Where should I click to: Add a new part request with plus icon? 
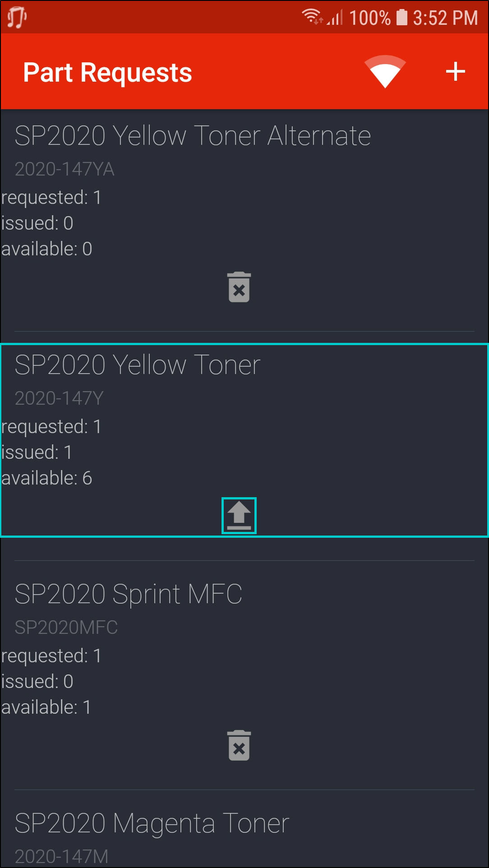click(455, 72)
